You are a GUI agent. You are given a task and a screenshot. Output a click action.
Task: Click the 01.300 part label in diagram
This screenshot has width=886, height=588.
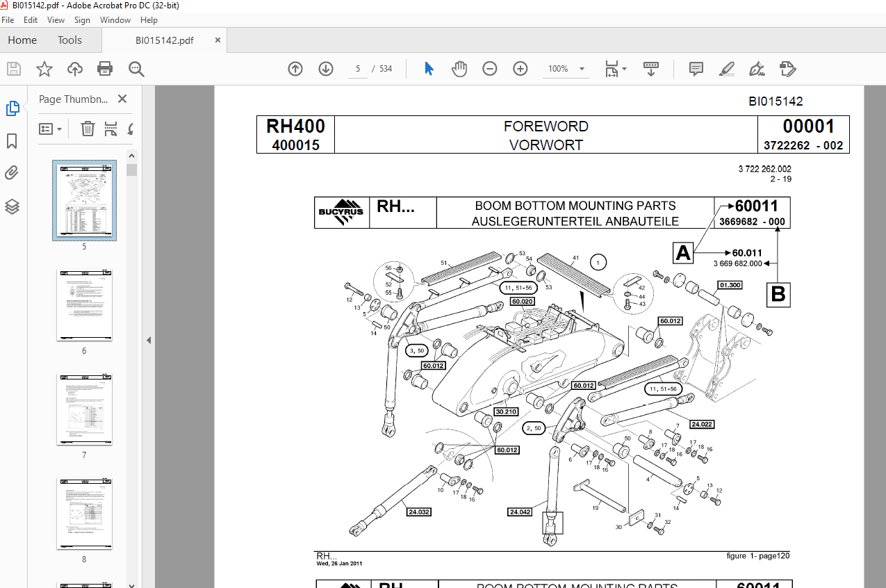click(x=730, y=285)
